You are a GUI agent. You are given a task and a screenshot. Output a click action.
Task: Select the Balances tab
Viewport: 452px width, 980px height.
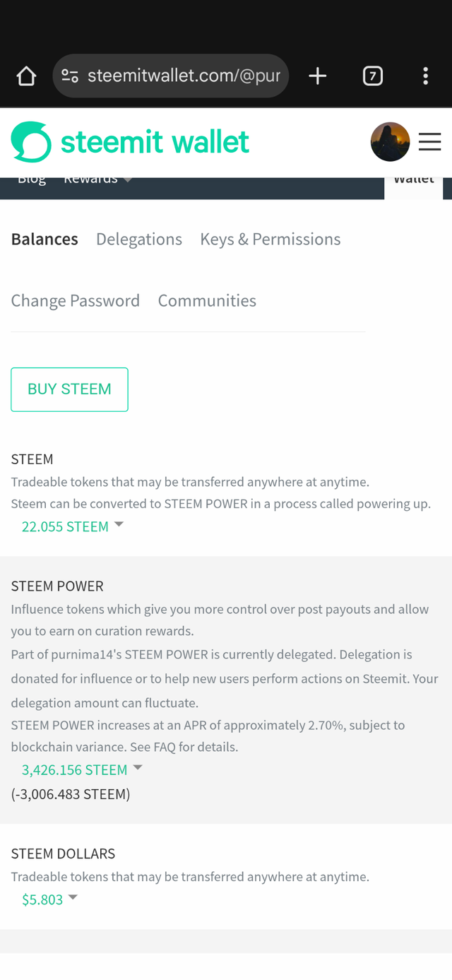(x=44, y=240)
